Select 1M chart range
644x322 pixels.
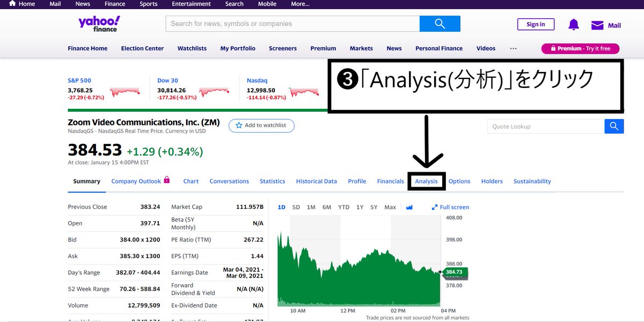pyautogui.click(x=311, y=207)
